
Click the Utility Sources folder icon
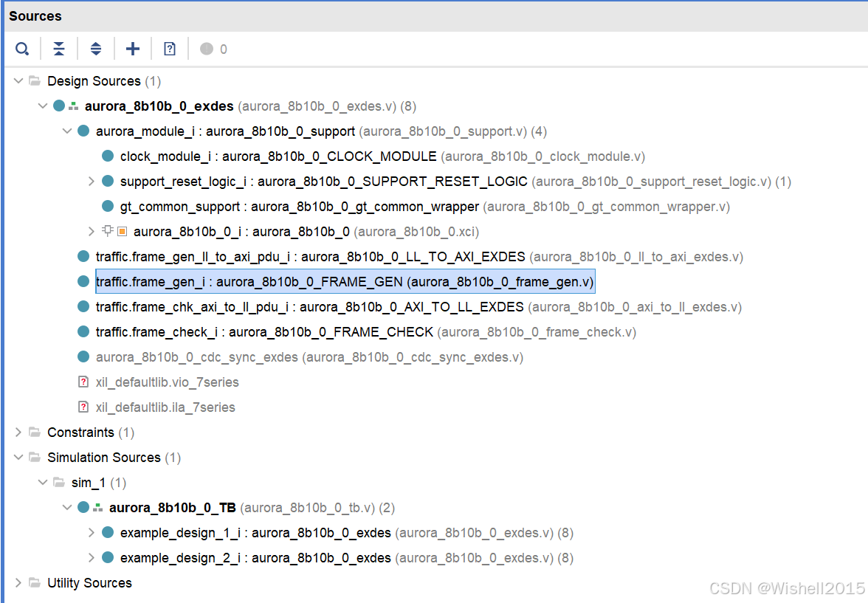pos(35,582)
